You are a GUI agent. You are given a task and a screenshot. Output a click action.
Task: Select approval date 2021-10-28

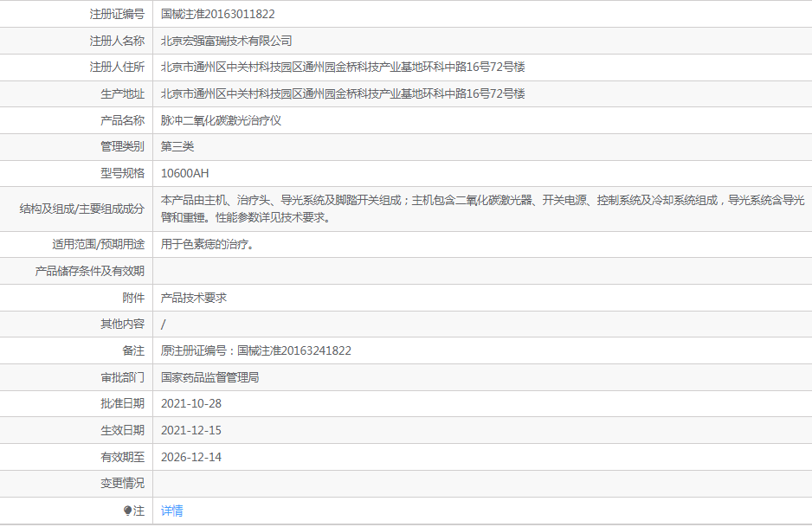click(191, 403)
